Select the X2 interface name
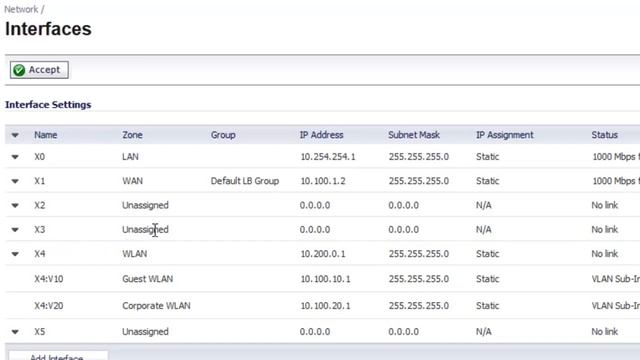Image resolution: width=640 pixels, height=360 pixels. 40,205
